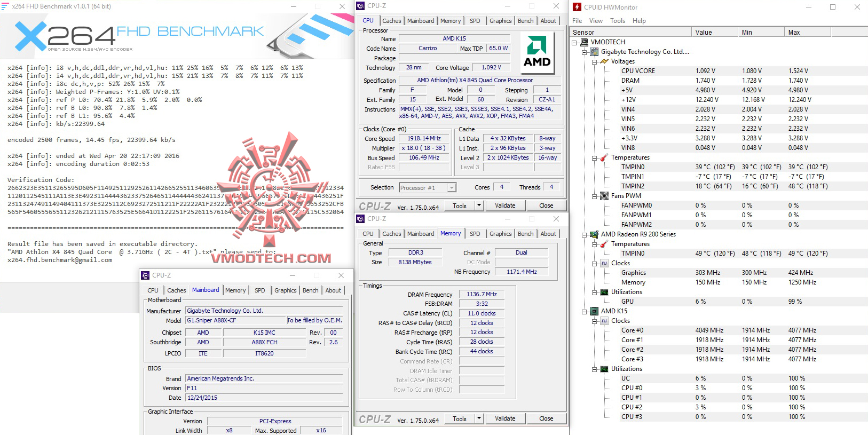Select the Voltages icon in the sensor tree
This screenshot has width=868, height=435.
coord(604,61)
